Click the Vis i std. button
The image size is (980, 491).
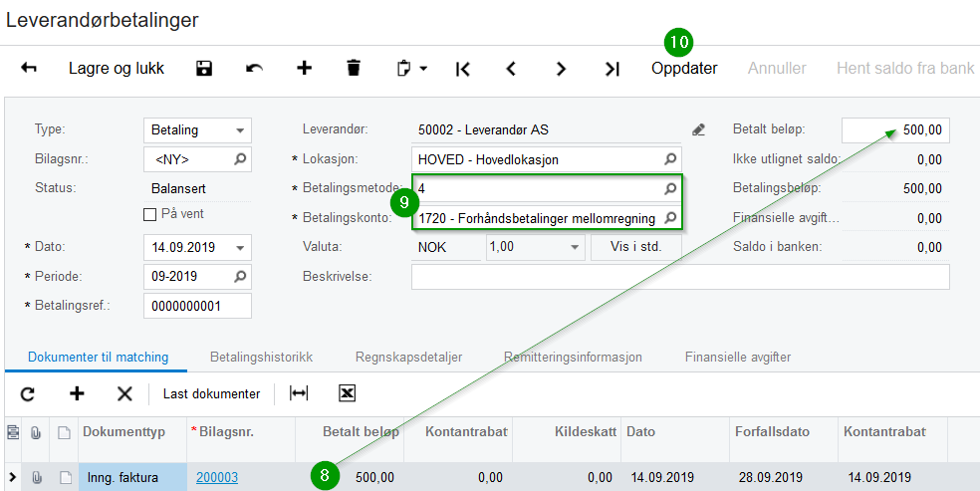[x=635, y=247]
